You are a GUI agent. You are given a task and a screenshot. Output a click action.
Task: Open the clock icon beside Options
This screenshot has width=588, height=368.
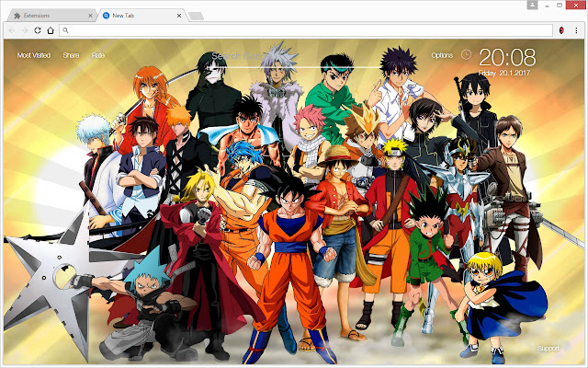466,55
